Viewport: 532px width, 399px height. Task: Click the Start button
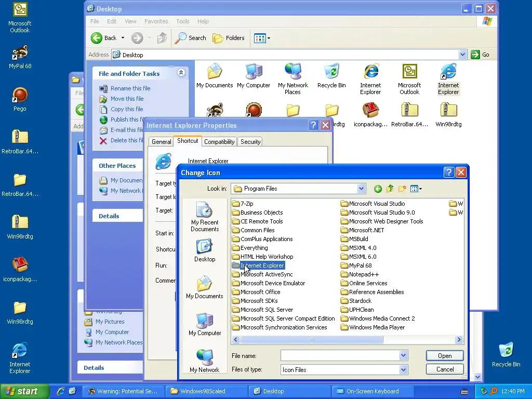point(24,391)
